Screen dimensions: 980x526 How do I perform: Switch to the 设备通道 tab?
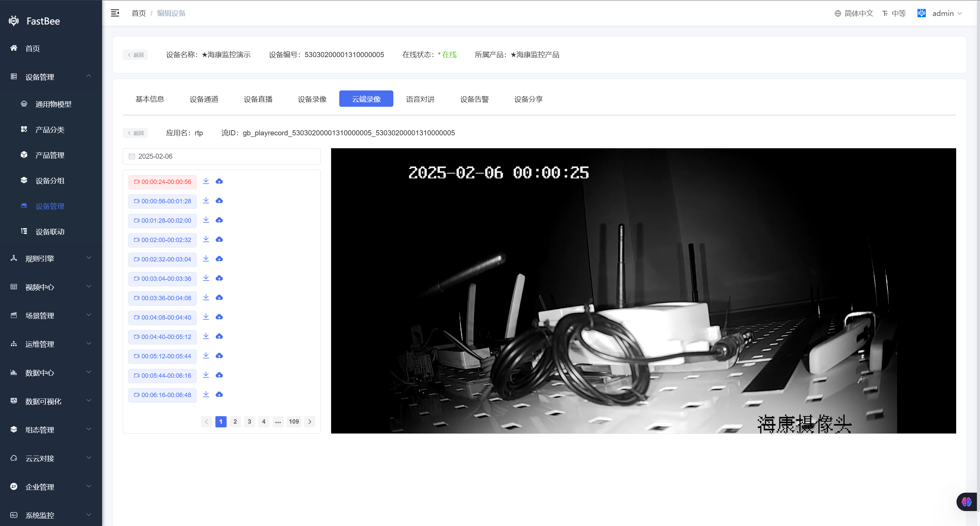pyautogui.click(x=204, y=99)
